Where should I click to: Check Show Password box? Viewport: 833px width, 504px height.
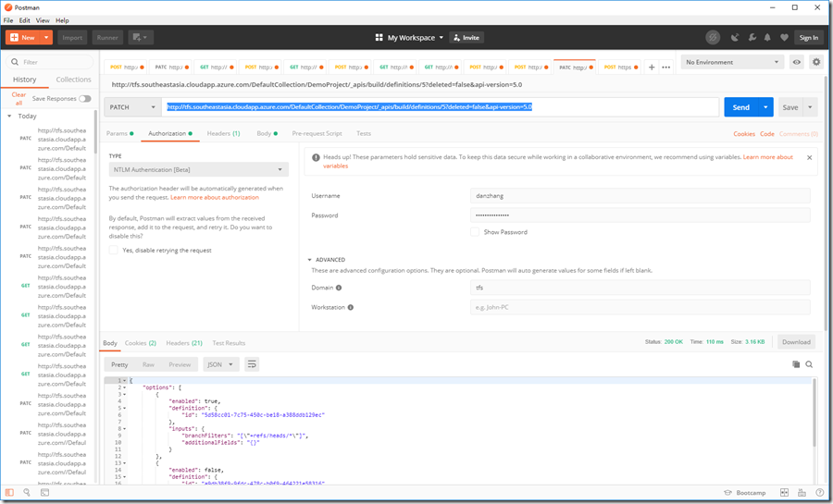point(475,232)
